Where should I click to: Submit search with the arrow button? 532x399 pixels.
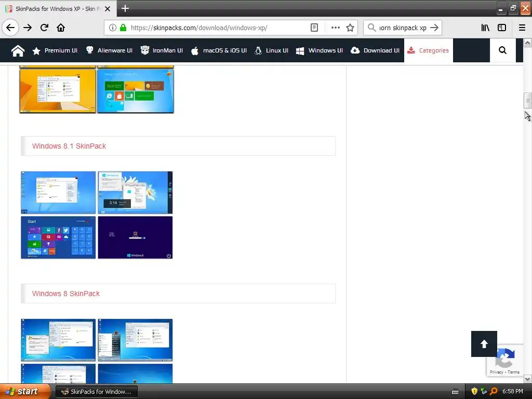pyautogui.click(x=434, y=28)
